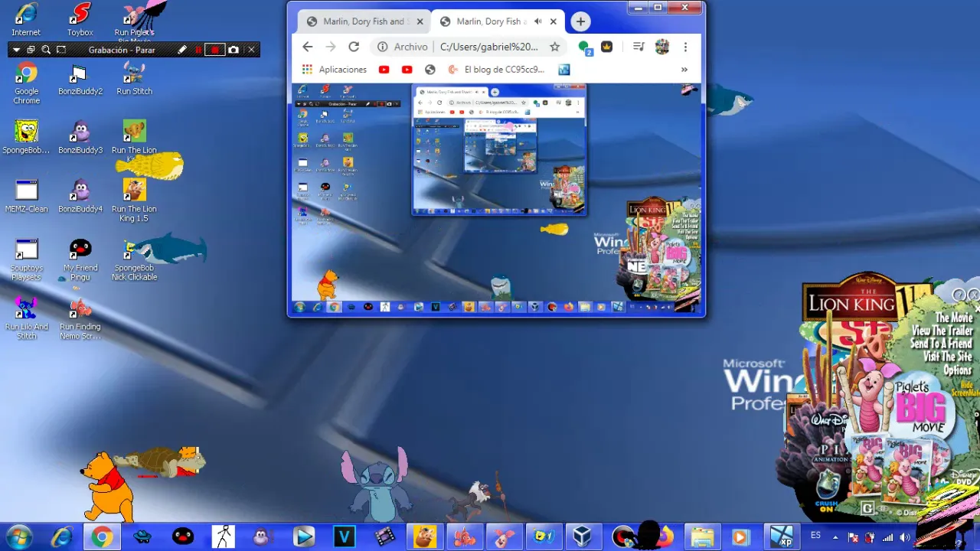This screenshot has height=551, width=980.
Task: Reload the current page
Action: pos(354,47)
